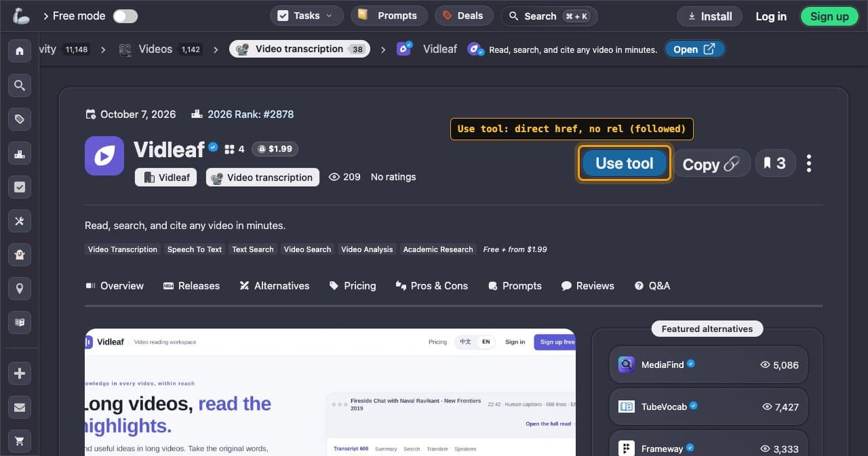The image size is (868, 456).
Task: Open the tools wrench icon in the sidebar
Action: [x=20, y=221]
